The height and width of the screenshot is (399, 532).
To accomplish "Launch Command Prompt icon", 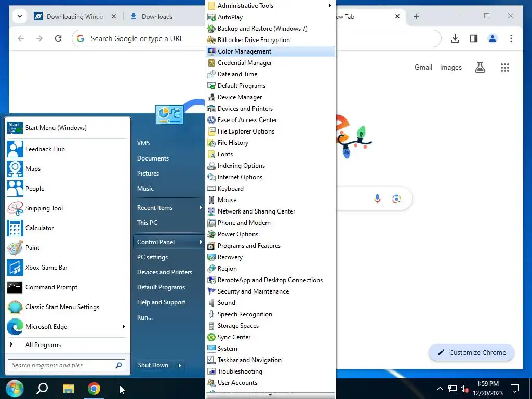I will point(15,287).
